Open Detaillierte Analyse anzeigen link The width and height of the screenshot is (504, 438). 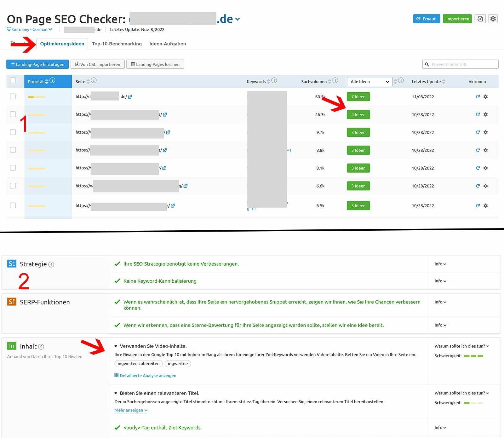coord(145,376)
